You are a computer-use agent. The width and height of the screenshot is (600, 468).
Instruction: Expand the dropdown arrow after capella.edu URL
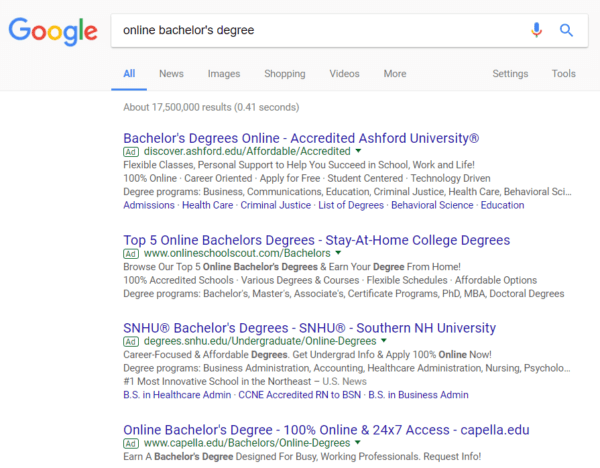pos(358,442)
